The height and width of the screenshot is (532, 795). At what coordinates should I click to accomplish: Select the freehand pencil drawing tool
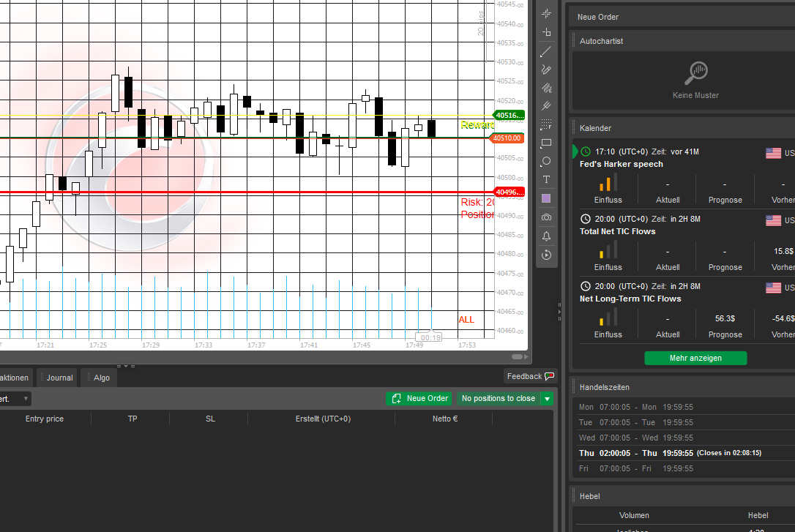pyautogui.click(x=546, y=70)
